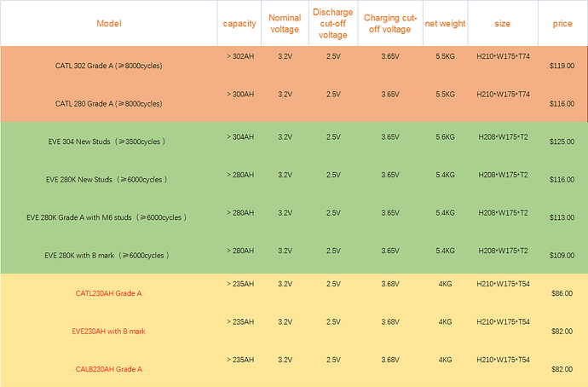588x387 pixels.
Task: Click the $116.00 price in the CATL 280 row
Action: click(x=562, y=103)
